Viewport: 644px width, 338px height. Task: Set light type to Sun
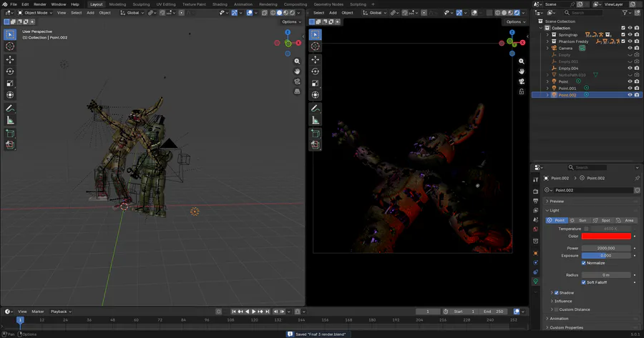pyautogui.click(x=580, y=220)
